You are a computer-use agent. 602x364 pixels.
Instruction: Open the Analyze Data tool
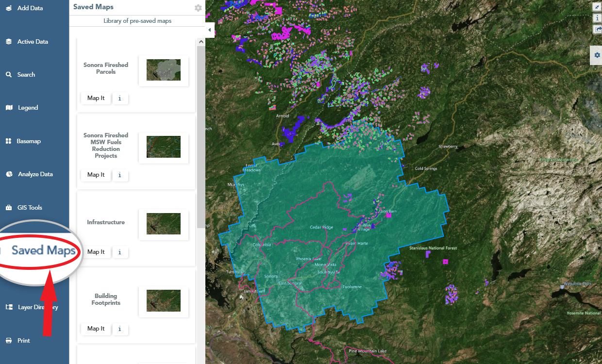[x=29, y=174]
